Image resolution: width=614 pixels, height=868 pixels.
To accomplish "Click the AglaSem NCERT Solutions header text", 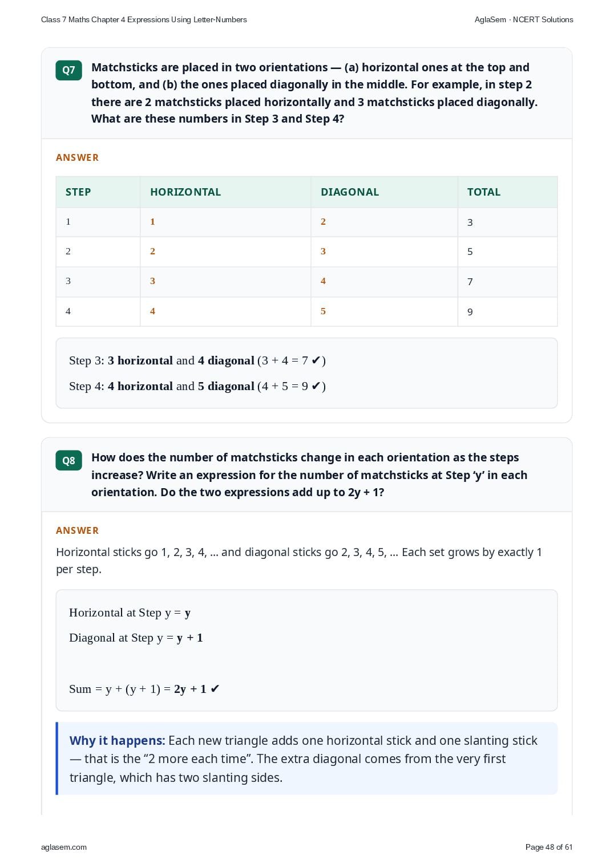I will coord(524,19).
